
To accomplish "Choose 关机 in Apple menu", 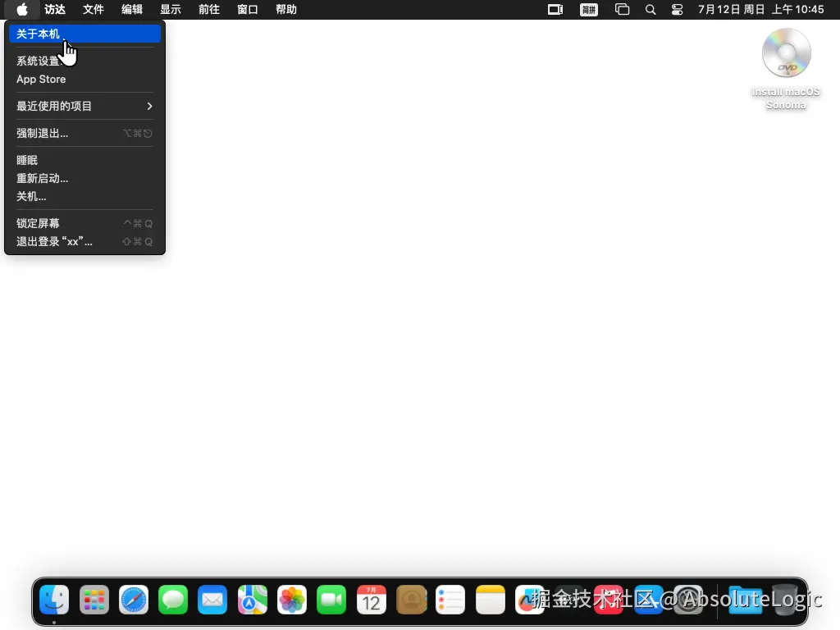I will coord(84,197).
